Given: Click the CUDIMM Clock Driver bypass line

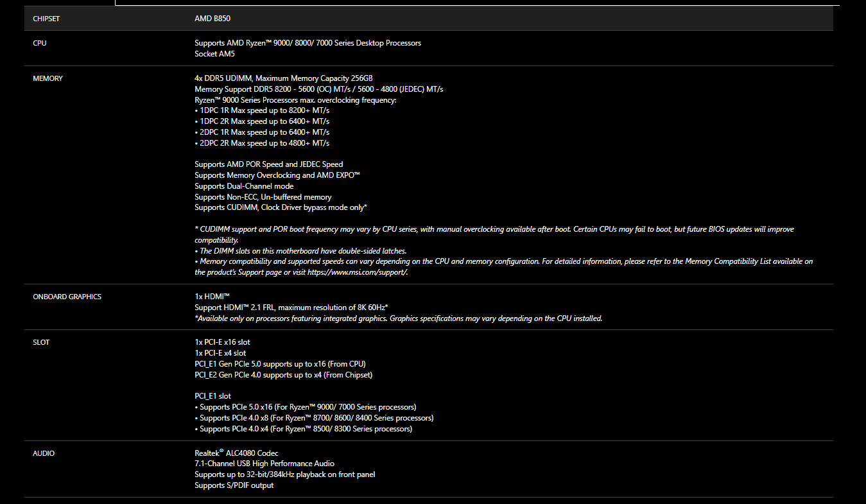Looking at the screenshot, I should pos(281,208).
